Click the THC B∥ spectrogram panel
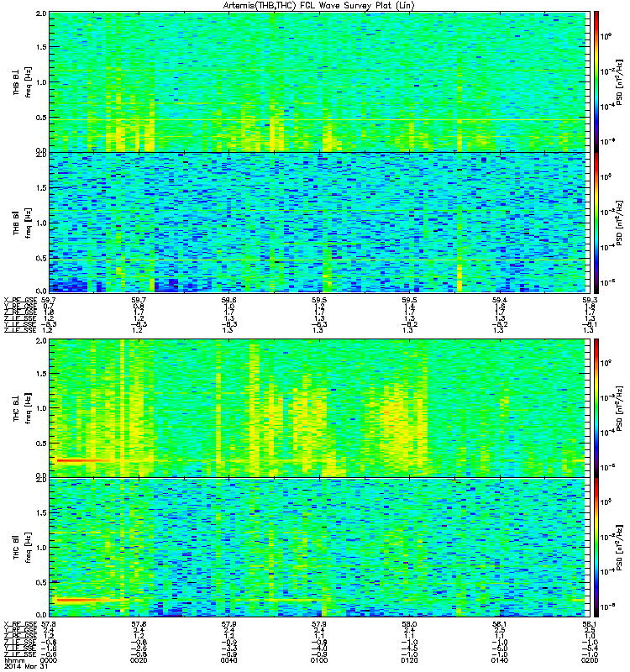 [x=318, y=548]
